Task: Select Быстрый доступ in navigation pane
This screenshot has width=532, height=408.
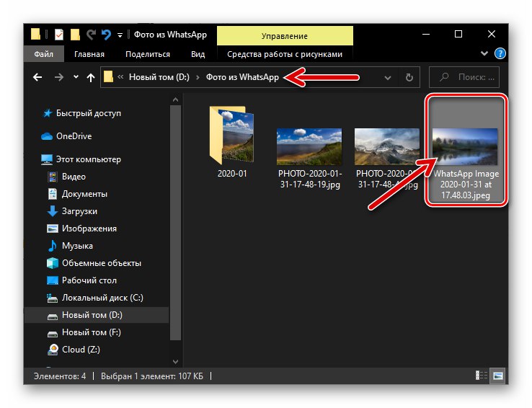Action: [x=88, y=113]
